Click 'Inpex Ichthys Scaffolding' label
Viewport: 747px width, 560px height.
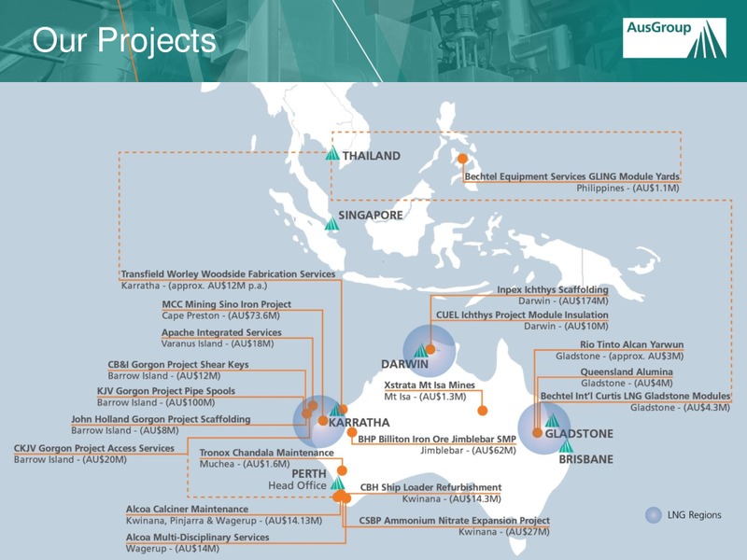[x=553, y=289]
